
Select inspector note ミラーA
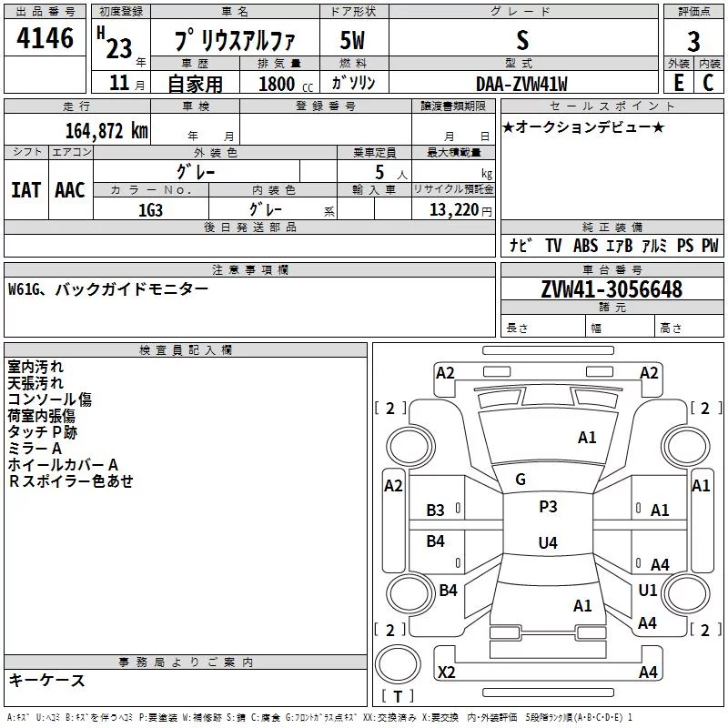pos(35,448)
